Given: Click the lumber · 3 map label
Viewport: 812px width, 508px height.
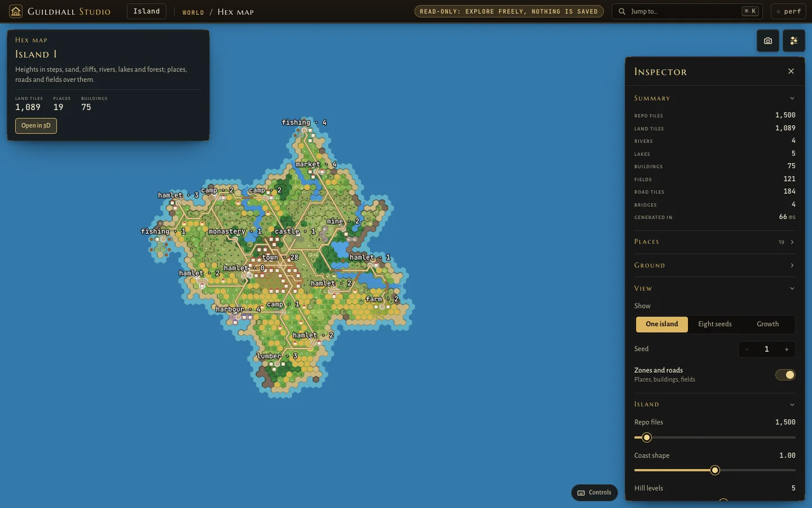Looking at the screenshot, I should pyautogui.click(x=277, y=356).
